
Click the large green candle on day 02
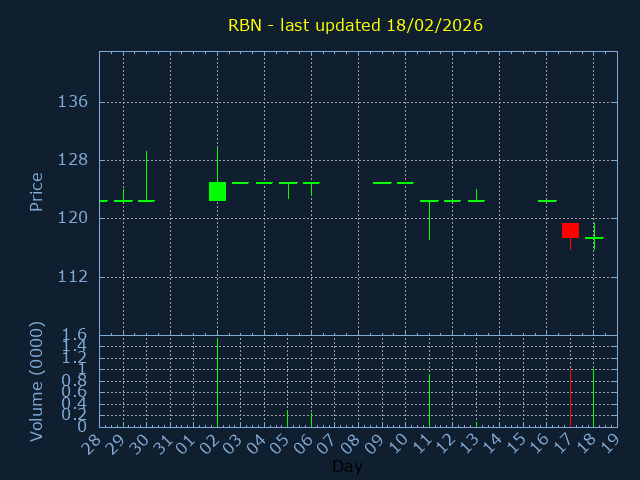pos(217,191)
